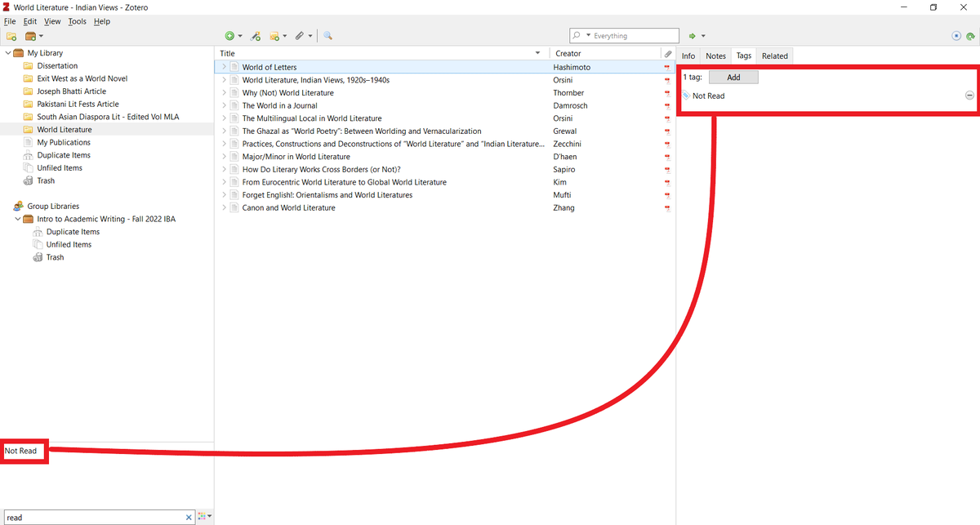The height and width of the screenshot is (525, 980).
Task: Click the Title column sort arrow
Action: click(x=537, y=53)
